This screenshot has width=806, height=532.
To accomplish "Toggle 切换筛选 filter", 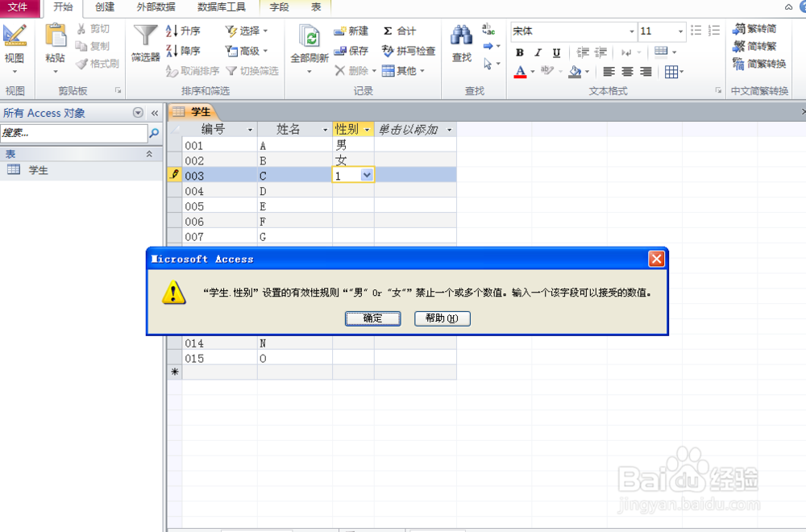I will [252, 70].
